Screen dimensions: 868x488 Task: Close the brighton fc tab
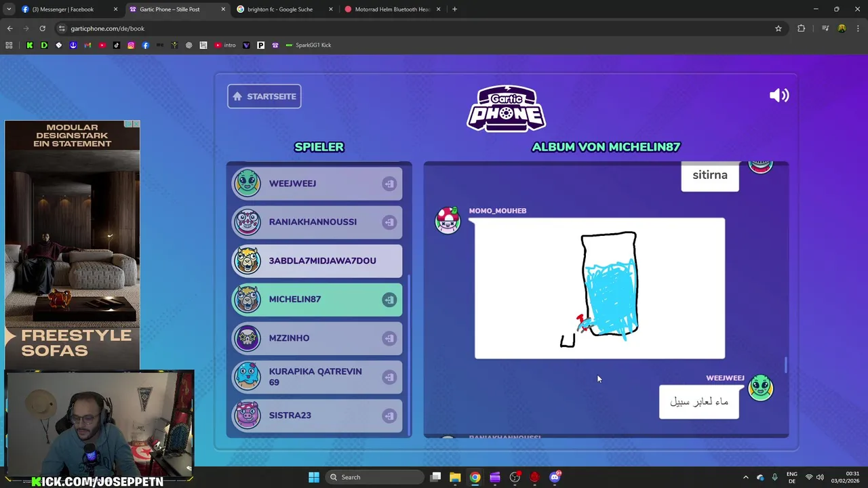pyautogui.click(x=331, y=9)
